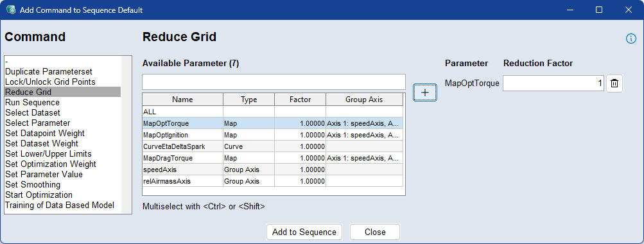
Task: Click the Close button at the bottom
Action: click(375, 232)
